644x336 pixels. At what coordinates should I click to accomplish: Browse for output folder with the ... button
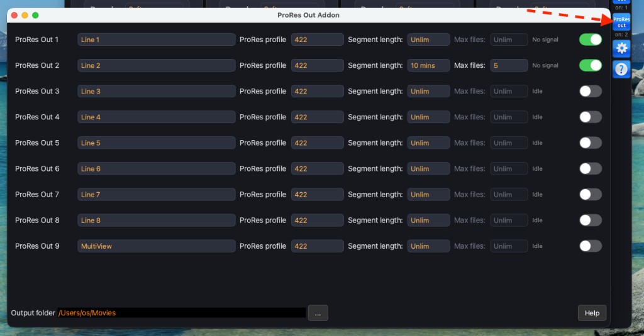pyautogui.click(x=318, y=313)
